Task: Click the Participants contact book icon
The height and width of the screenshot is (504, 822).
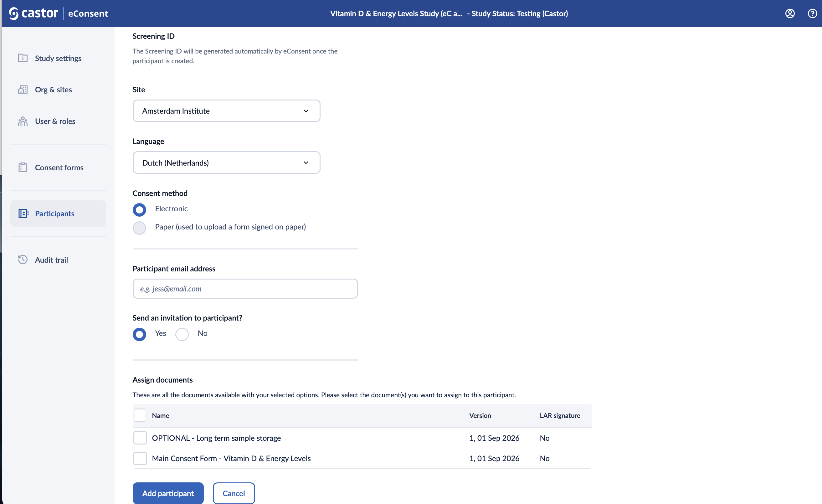Action: tap(23, 213)
